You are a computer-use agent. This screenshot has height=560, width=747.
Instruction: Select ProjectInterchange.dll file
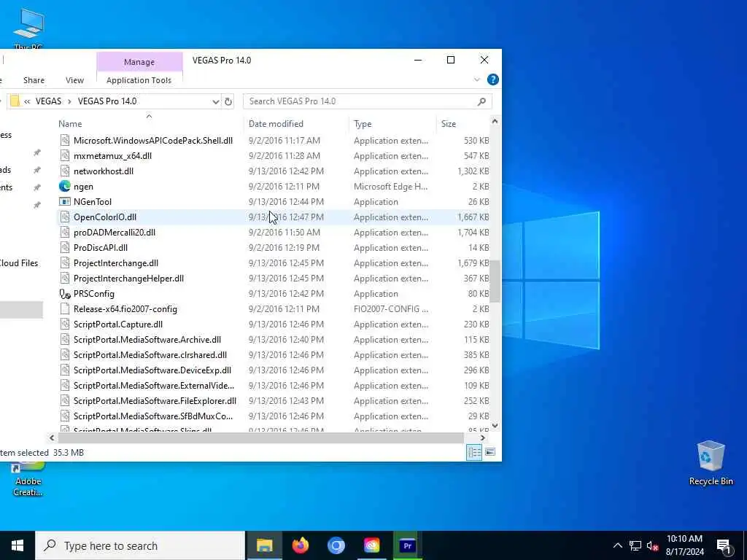(116, 262)
